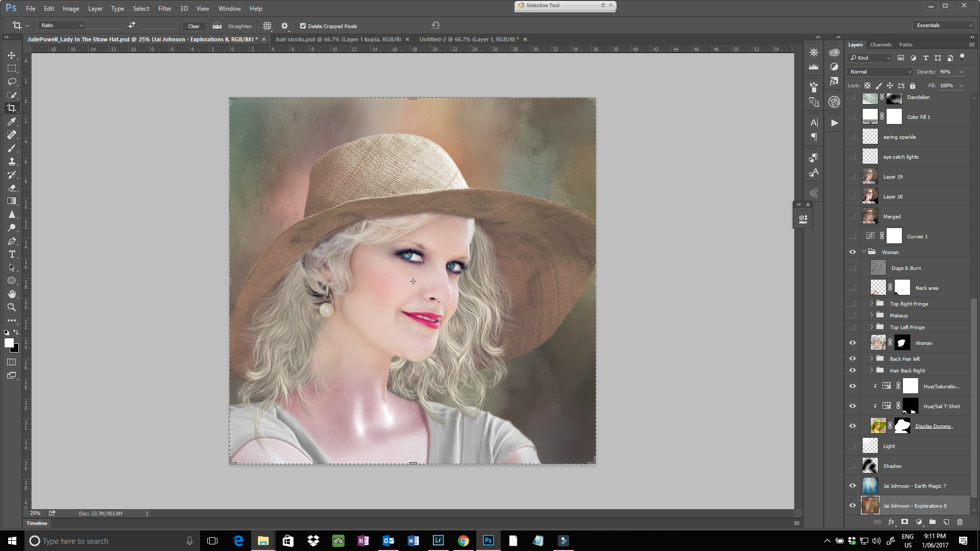Select the Clone Stamp tool

(x=12, y=161)
